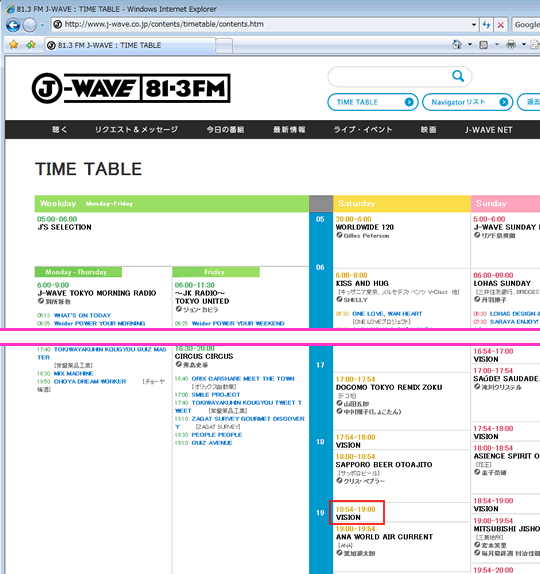Click Internet Explorer icon in title bar
The height and width of the screenshot is (574, 540).
(x=10, y=9)
